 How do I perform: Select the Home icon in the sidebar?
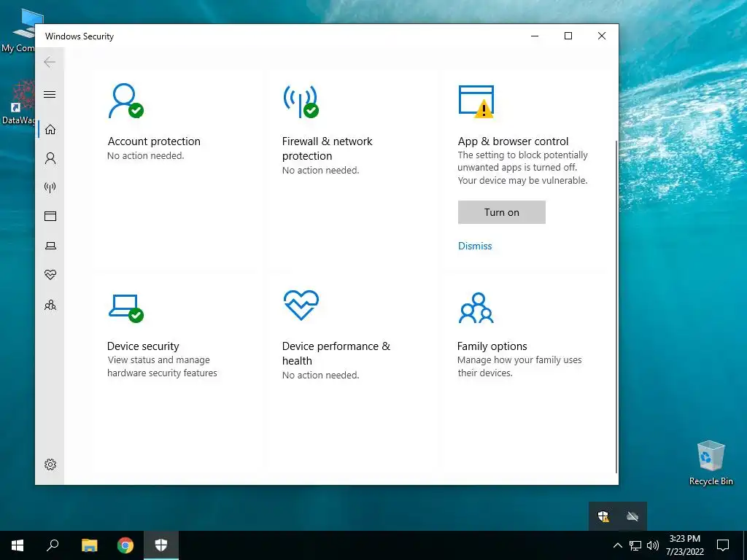point(50,130)
